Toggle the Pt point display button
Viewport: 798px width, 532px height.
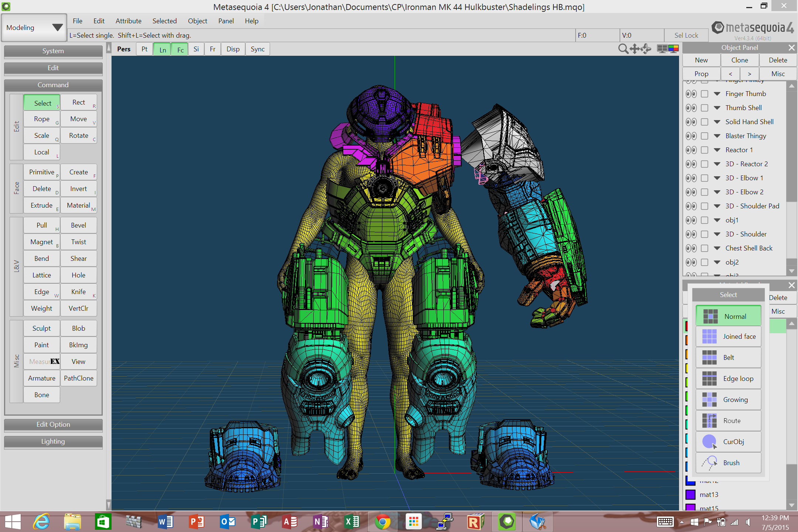tap(144, 49)
